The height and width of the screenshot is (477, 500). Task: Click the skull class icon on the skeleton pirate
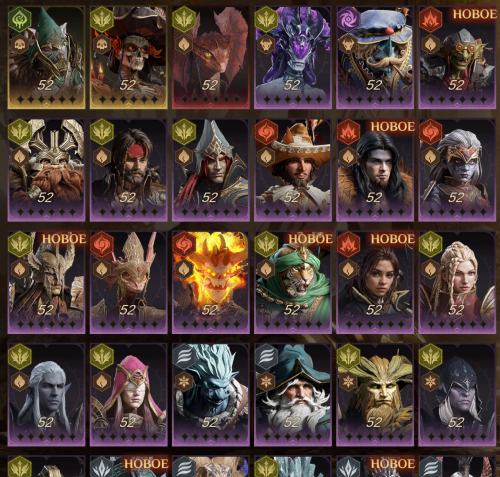pyautogui.click(x=102, y=44)
